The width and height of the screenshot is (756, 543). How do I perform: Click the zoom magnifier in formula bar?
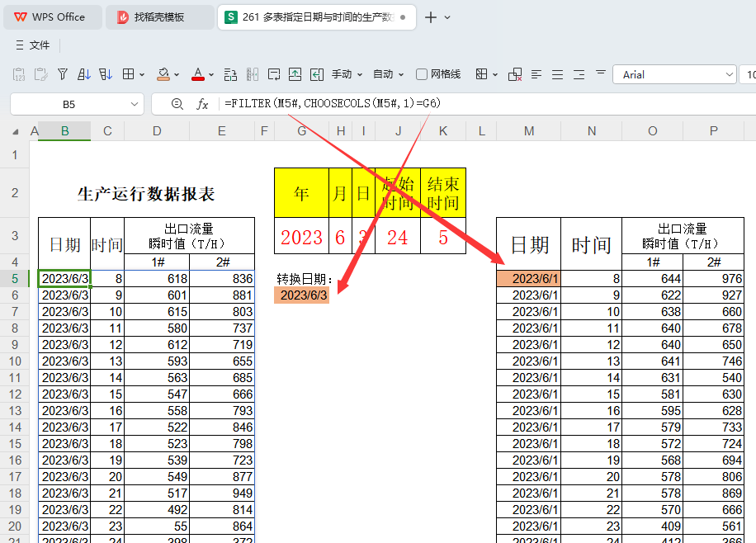[177, 104]
